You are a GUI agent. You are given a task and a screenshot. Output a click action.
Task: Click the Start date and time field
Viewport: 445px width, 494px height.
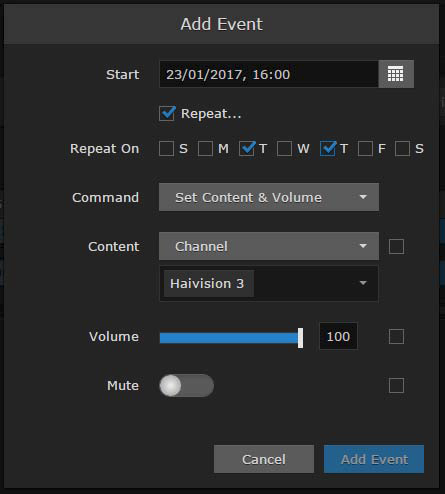(x=269, y=74)
